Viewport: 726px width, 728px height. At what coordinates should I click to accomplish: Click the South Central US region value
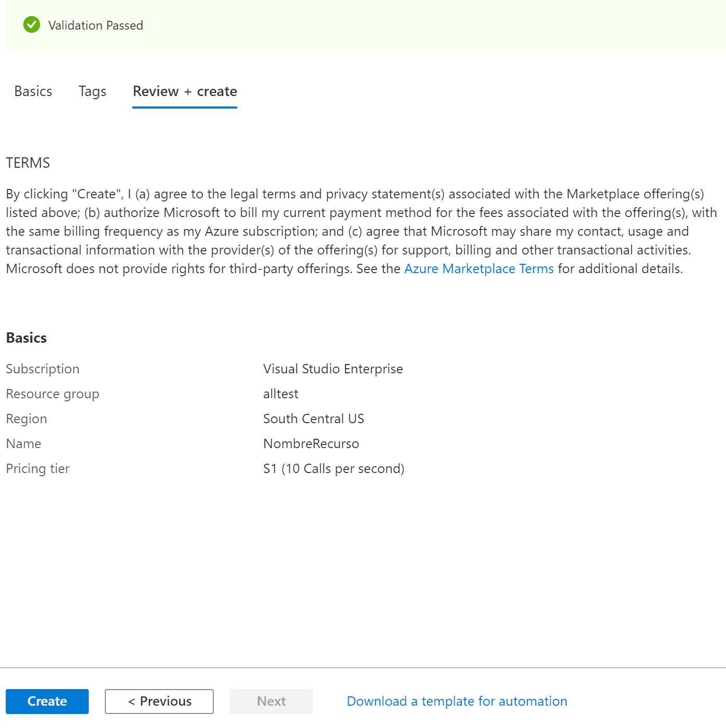(313, 419)
